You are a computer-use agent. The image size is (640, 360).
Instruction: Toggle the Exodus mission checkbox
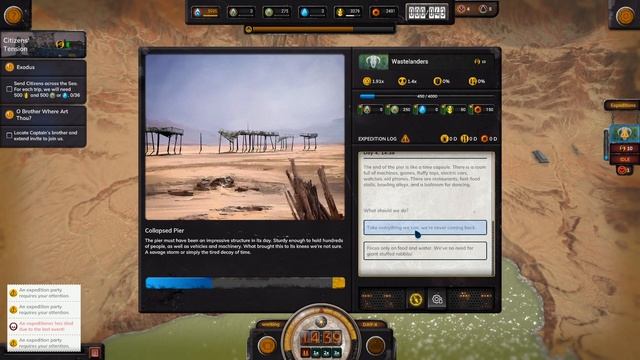click(x=9, y=89)
